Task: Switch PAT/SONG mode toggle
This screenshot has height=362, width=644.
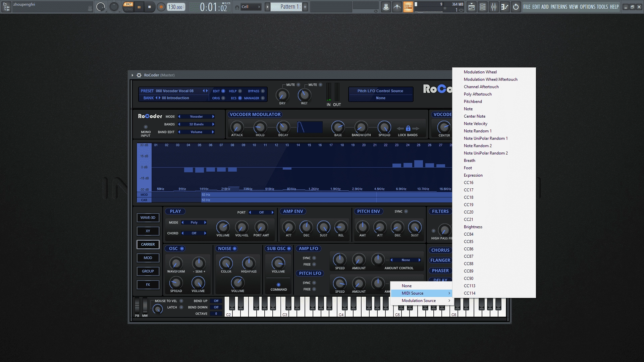Action: coord(128,7)
